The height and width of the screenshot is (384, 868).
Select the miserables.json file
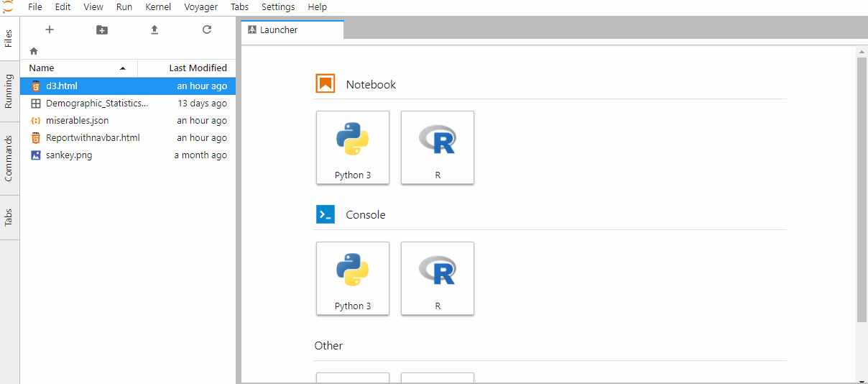click(x=78, y=121)
